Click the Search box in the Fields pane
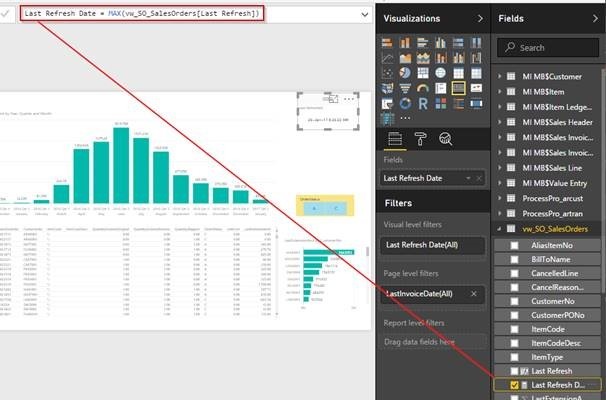This screenshot has height=400, width=606. point(548,48)
